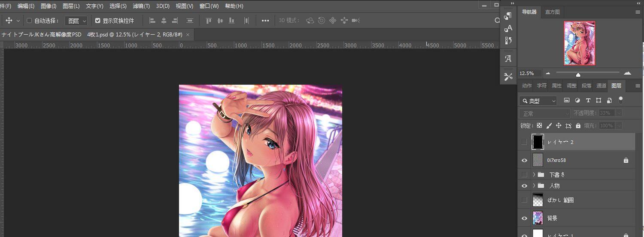Open the 不透明度 opacity dropdown arrow
The image size is (644, 237).
click(619, 113)
